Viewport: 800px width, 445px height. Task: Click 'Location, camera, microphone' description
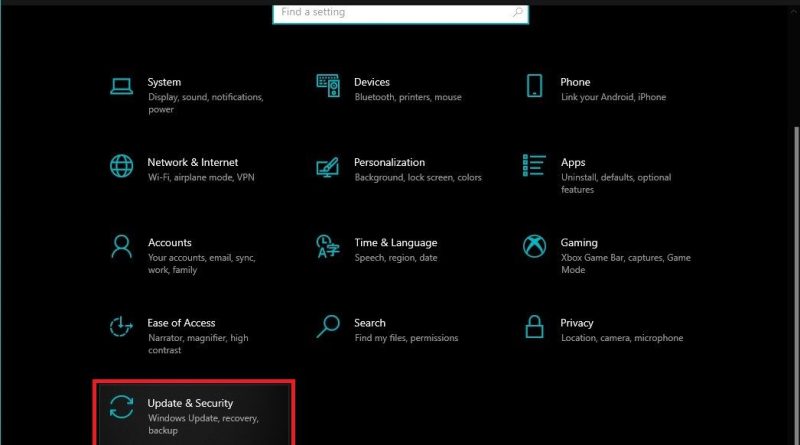622,338
